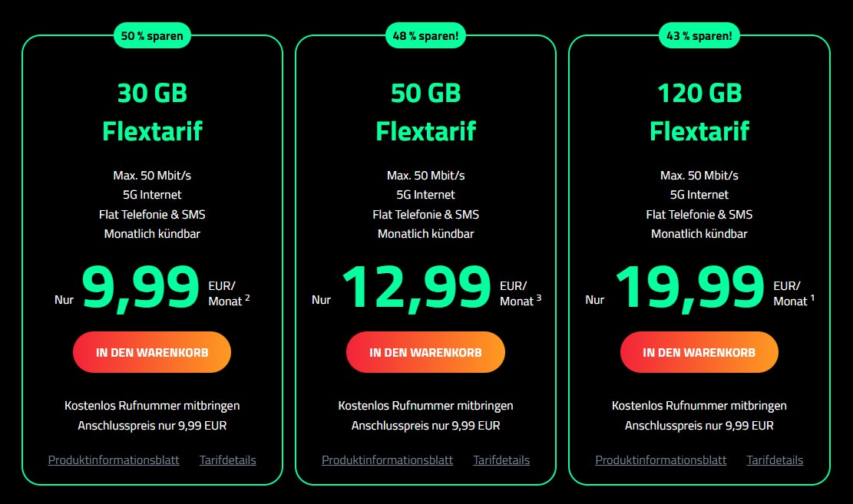This screenshot has height=504, width=853.
Task: Show Tarifdetails for the 50 GB tariff
Action: pyautogui.click(x=501, y=460)
